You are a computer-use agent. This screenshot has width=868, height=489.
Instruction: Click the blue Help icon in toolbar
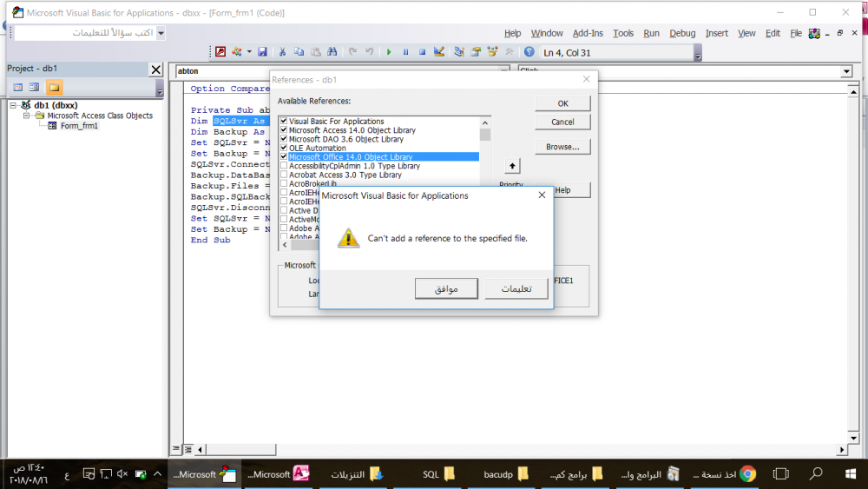click(x=529, y=52)
